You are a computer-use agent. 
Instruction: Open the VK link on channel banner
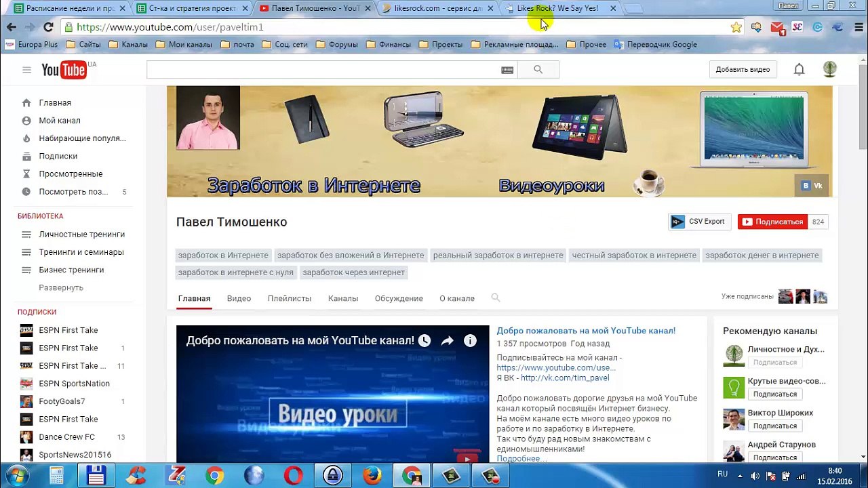tap(812, 186)
